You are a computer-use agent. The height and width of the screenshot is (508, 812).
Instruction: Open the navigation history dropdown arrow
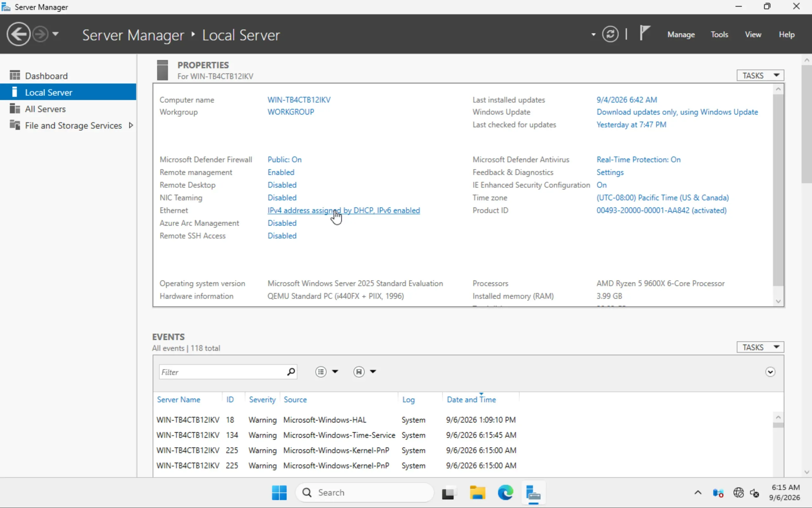[56, 34]
